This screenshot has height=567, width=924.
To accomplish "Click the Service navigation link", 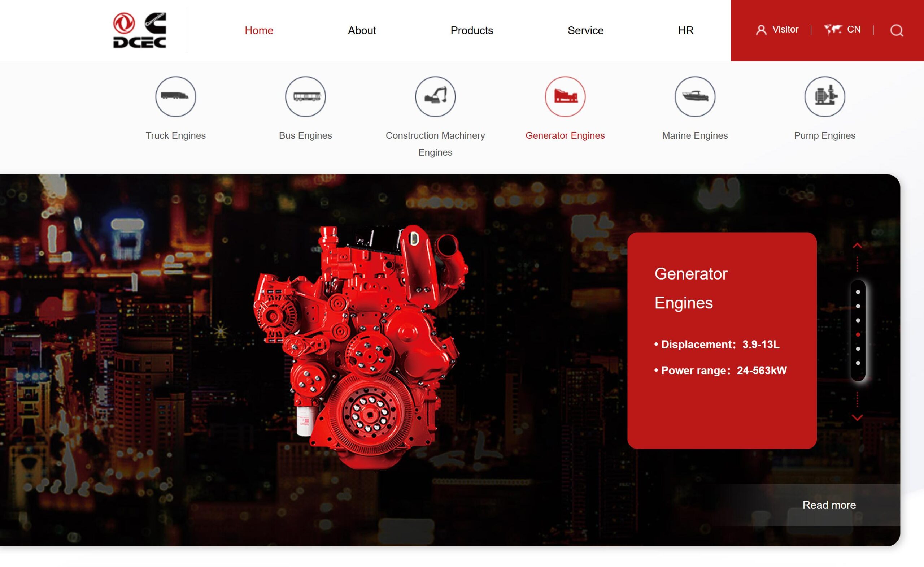I will tap(585, 30).
